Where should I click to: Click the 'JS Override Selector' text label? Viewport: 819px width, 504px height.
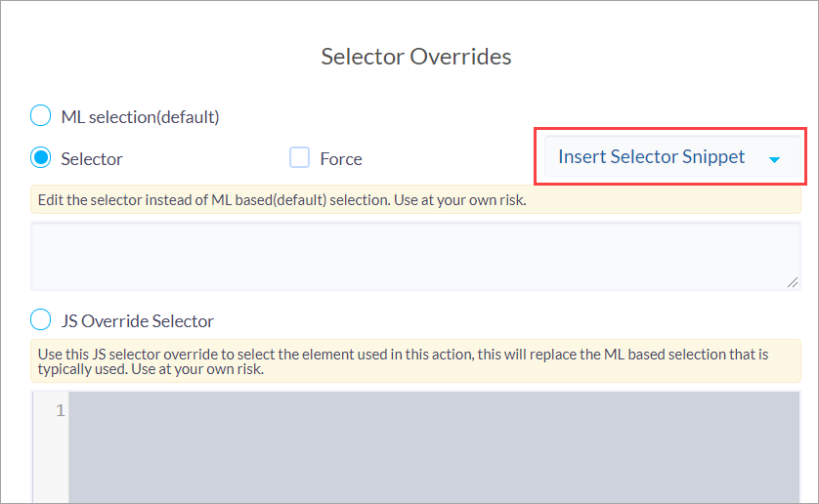tap(138, 321)
